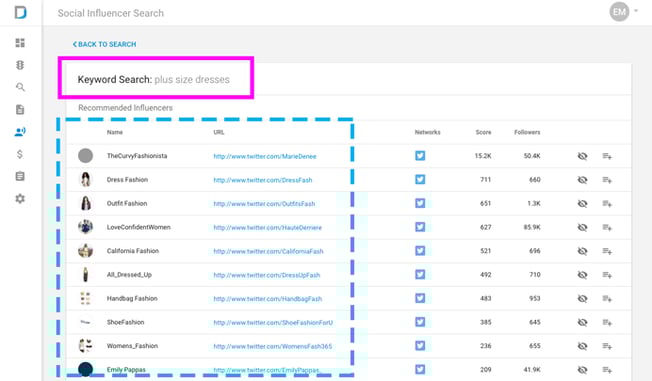Hide Dress Fashion with the eye icon
Viewport: 652px width, 381px height.
pyautogui.click(x=583, y=180)
